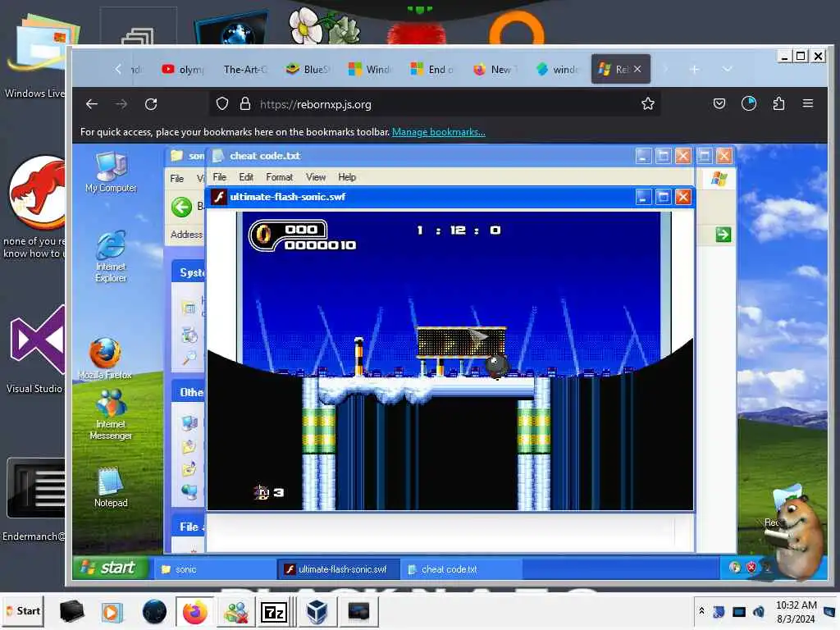Open Windows Live icon on host desktop

35,57
